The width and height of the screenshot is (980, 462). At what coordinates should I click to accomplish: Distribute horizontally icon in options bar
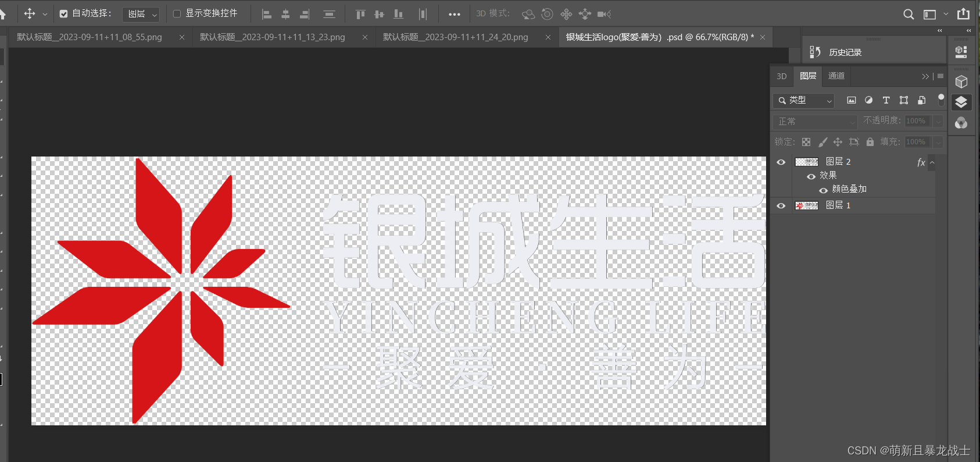tap(423, 14)
